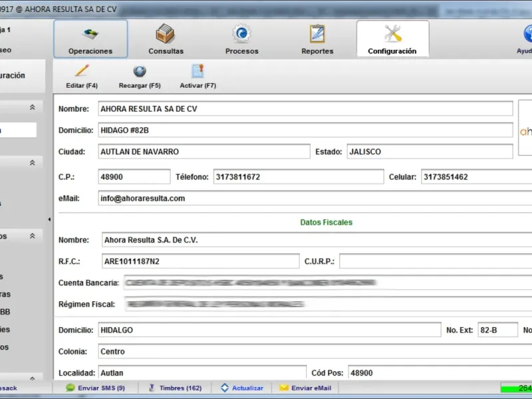The image size is (532, 399).
Task: Open the Reportes section
Action: tap(317, 39)
